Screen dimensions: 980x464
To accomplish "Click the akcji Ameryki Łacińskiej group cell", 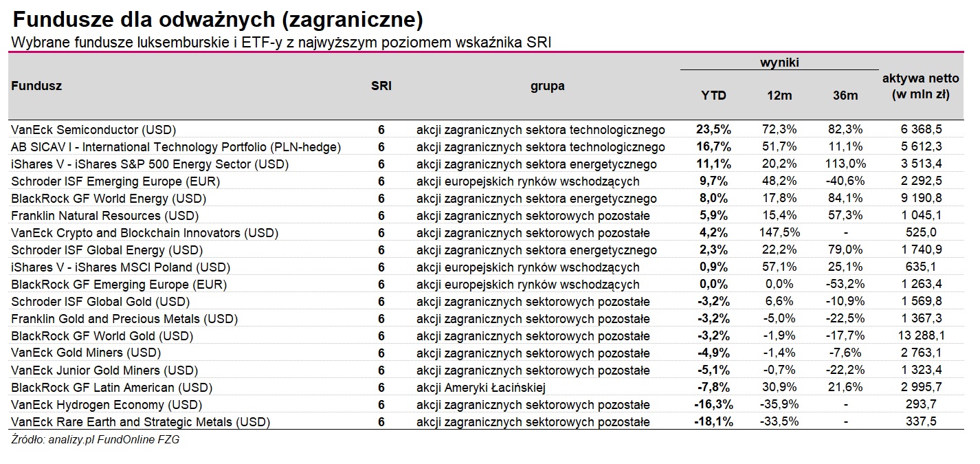I will pos(479,388).
